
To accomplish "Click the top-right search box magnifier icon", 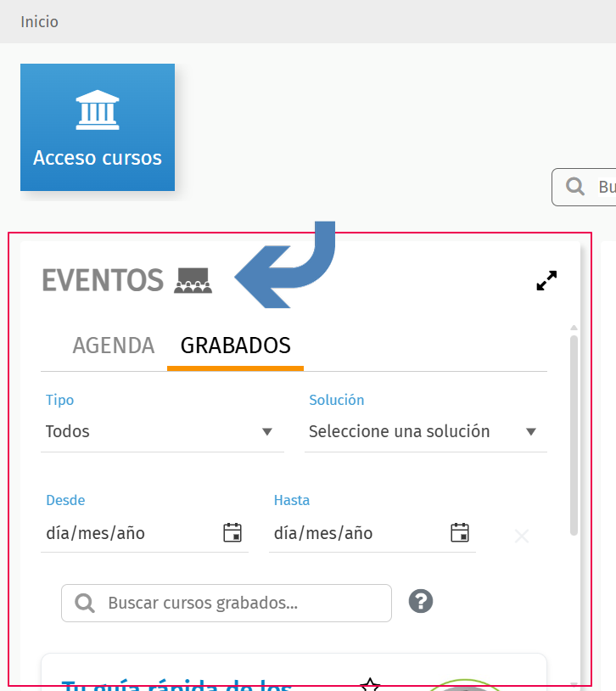I will (x=575, y=187).
